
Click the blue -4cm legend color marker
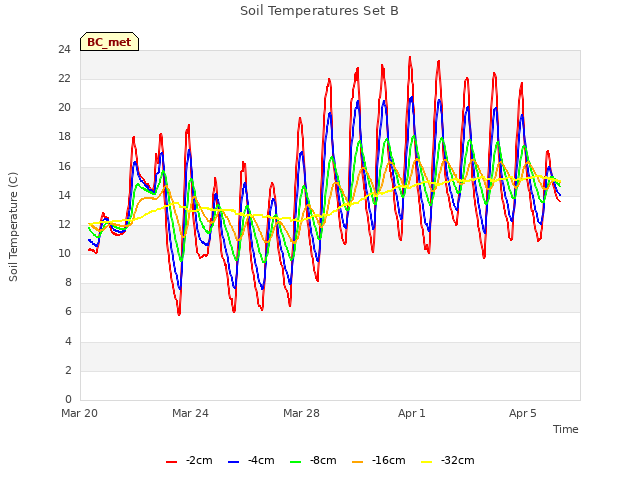[233, 462]
